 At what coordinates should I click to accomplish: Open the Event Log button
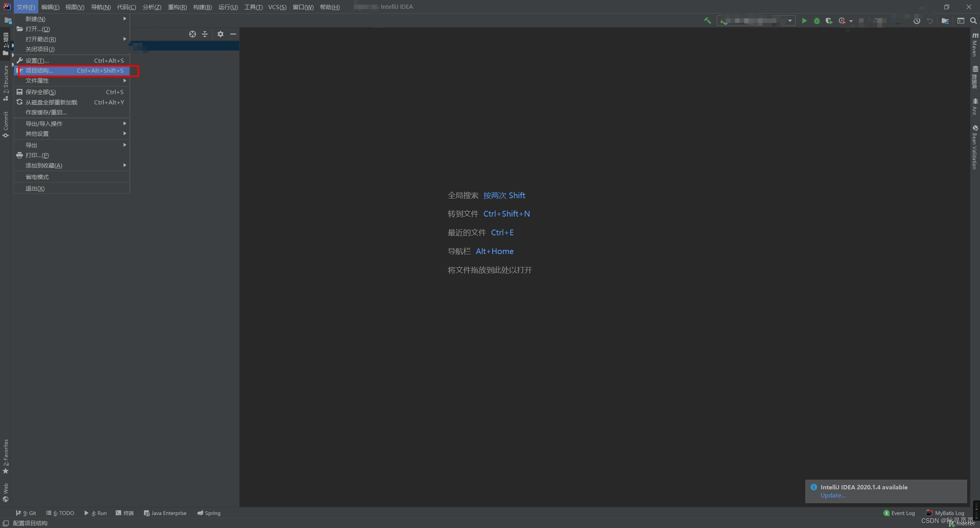coord(899,513)
